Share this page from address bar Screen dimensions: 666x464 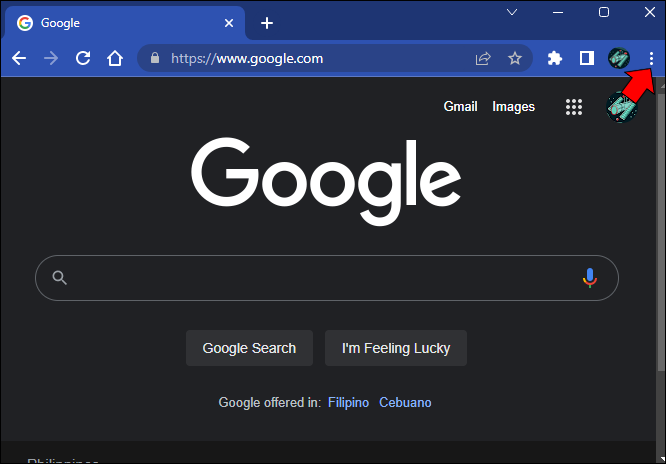tap(483, 58)
